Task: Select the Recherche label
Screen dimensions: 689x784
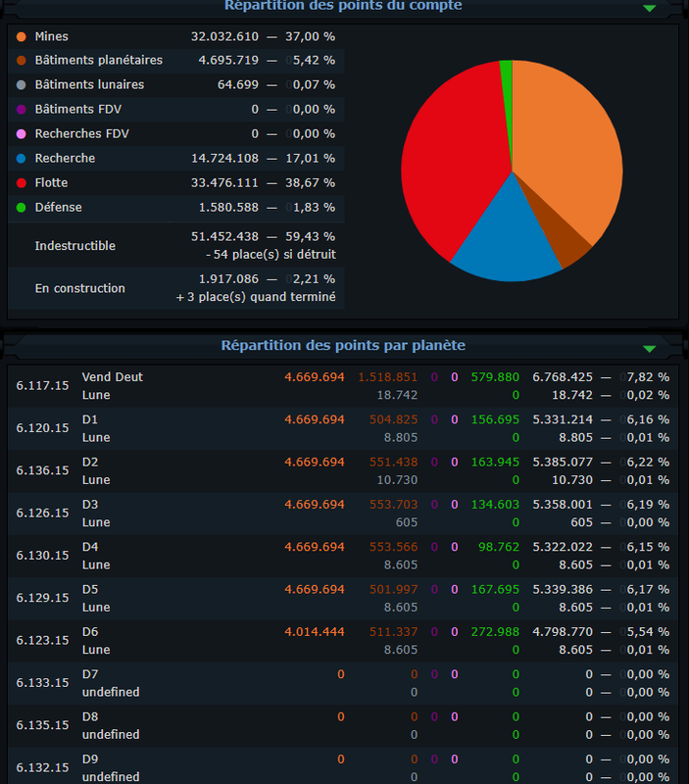Action: click(65, 159)
